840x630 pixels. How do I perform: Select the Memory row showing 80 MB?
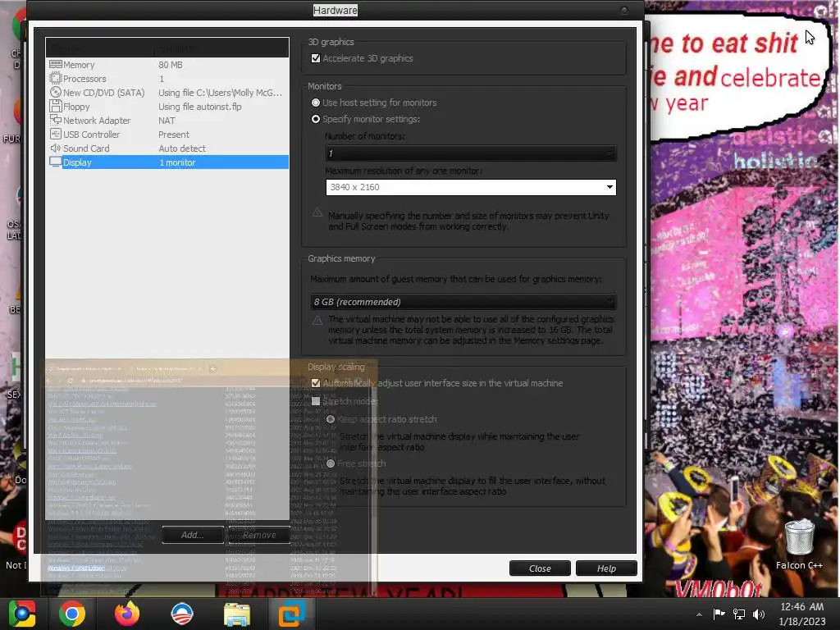click(x=167, y=64)
